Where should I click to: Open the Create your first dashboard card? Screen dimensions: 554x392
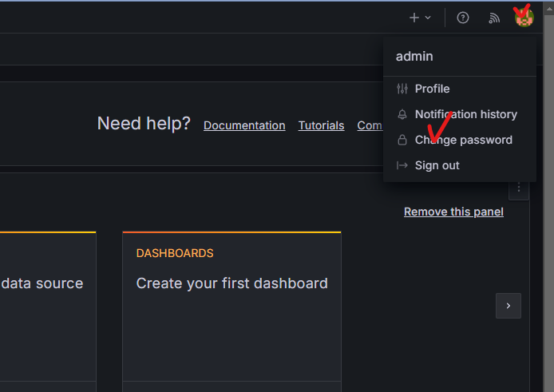pos(231,311)
